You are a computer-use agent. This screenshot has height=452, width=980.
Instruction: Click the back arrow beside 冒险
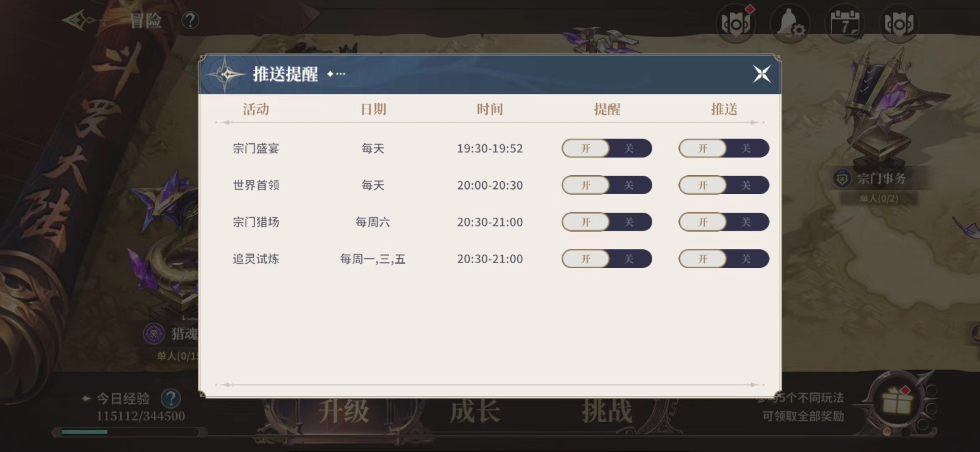[80, 20]
